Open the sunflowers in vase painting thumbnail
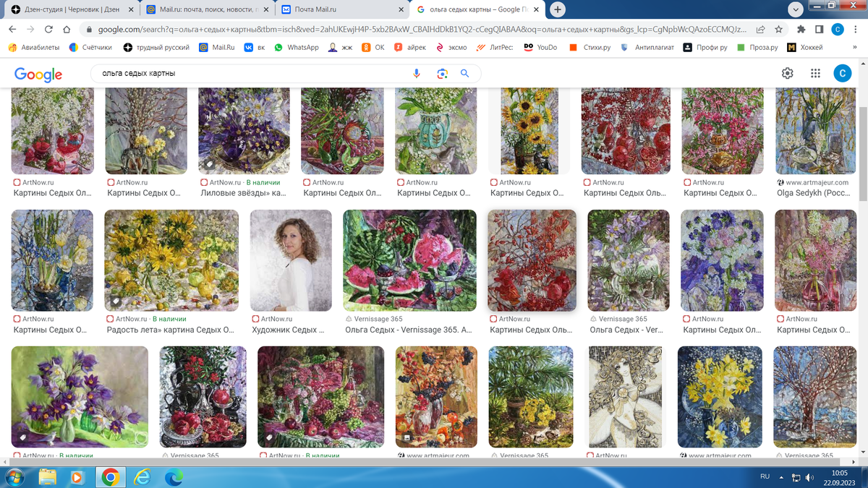 tap(529, 131)
